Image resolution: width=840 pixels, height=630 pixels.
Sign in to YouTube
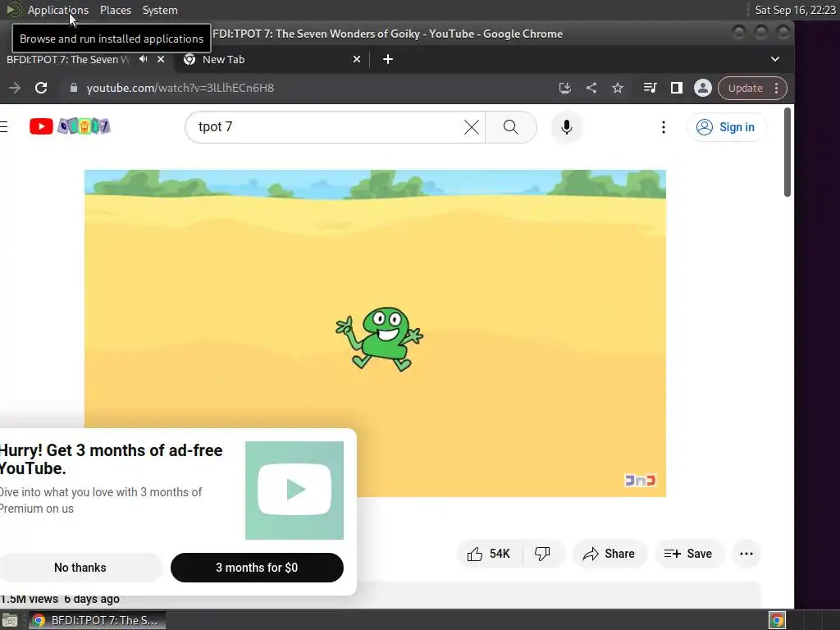(726, 127)
